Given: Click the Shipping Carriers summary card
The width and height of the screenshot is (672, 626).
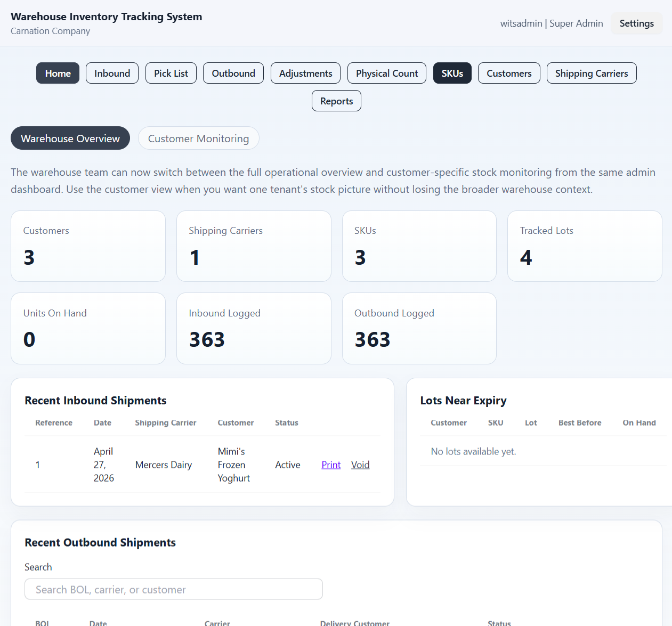Looking at the screenshot, I should (254, 246).
